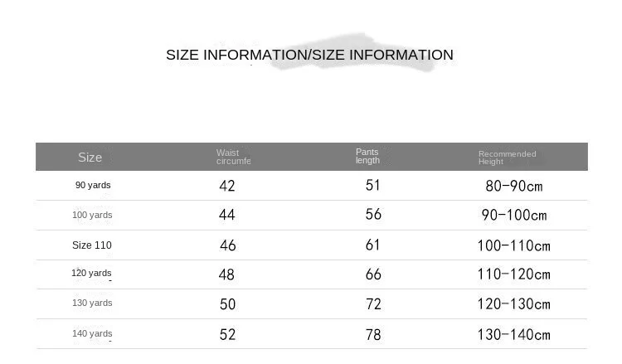Select the 140 yards row label
622x364 pixels.
[92, 333]
